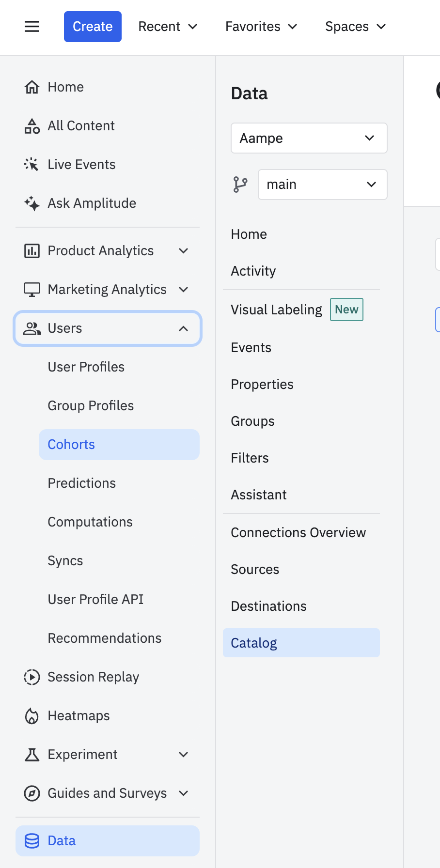Open the Recent dropdown menu
Screen dimensions: 440x868
(168, 27)
